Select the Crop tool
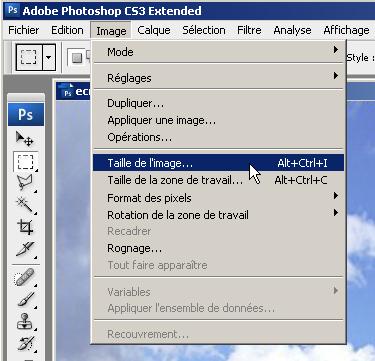 (x=25, y=227)
